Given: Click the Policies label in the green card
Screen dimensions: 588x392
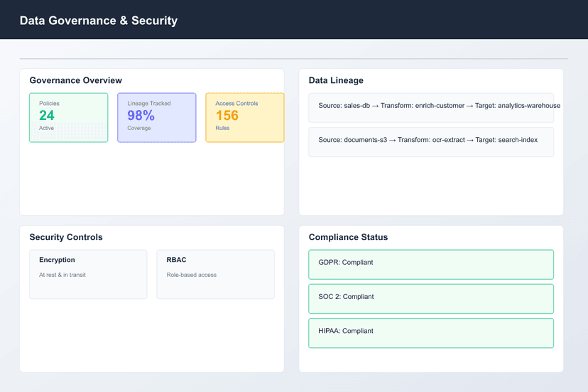Looking at the screenshot, I should (49, 103).
